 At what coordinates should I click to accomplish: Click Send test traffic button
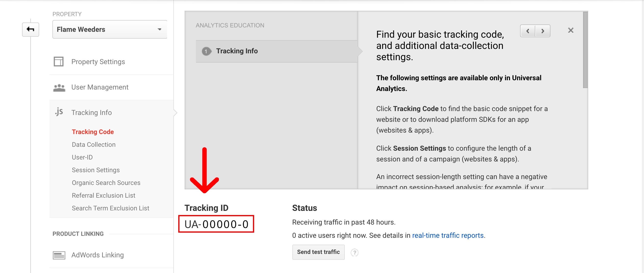click(x=318, y=252)
